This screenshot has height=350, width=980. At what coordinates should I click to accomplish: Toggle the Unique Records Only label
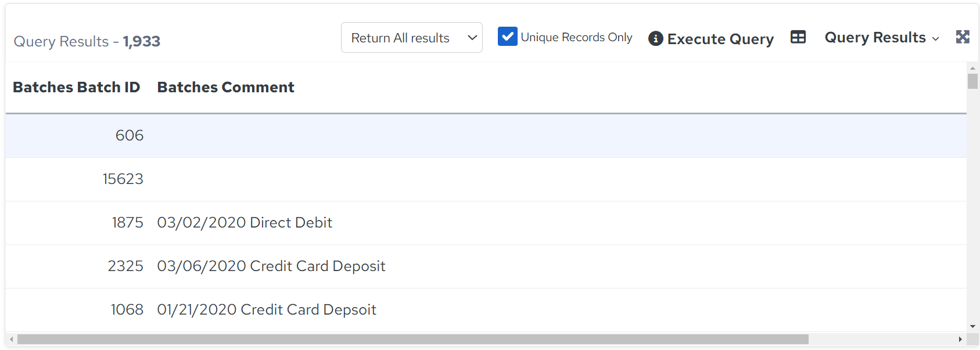point(576,37)
